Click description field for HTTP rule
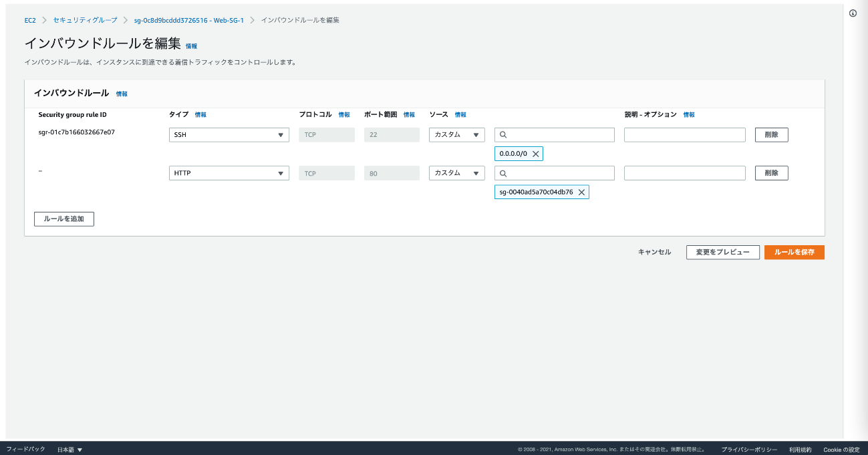868x455 pixels. [x=684, y=173]
